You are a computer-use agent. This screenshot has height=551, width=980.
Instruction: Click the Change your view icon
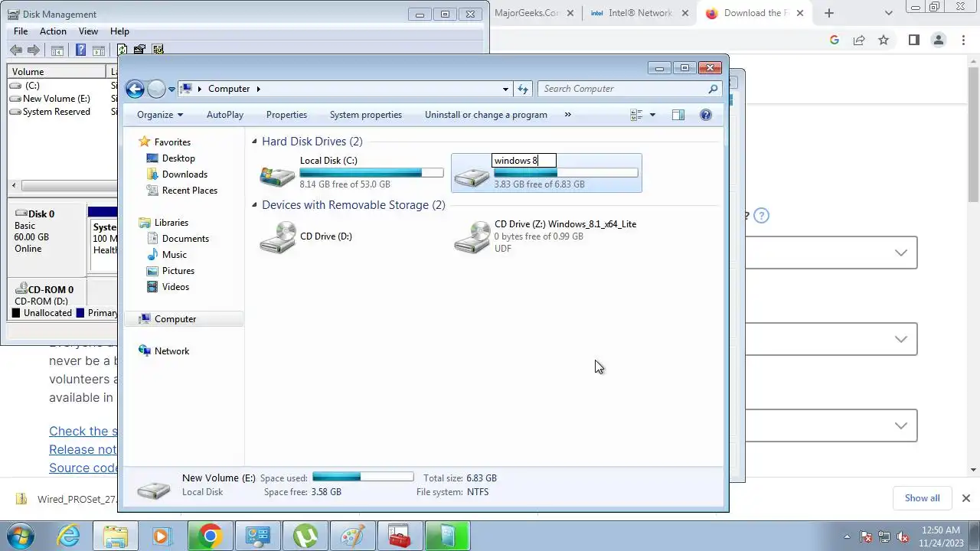coord(636,115)
